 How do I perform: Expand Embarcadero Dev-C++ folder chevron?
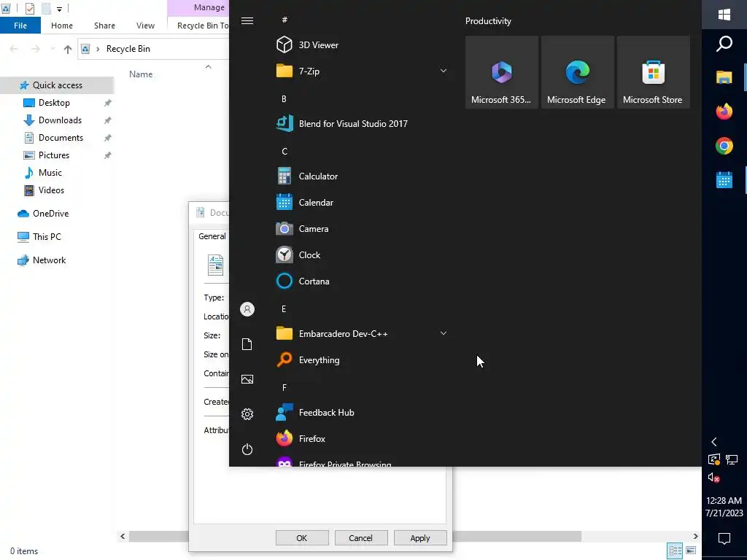443,333
